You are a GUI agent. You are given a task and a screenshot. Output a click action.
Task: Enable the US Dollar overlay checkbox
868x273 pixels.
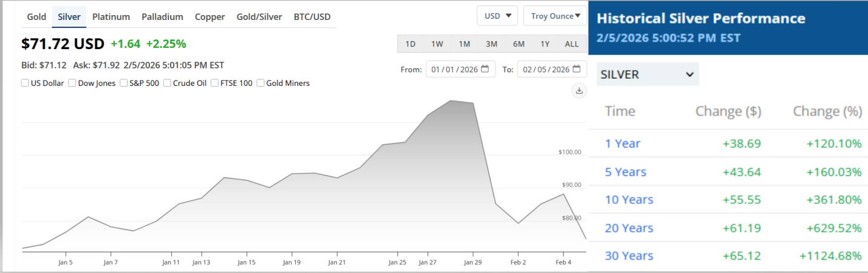click(25, 83)
